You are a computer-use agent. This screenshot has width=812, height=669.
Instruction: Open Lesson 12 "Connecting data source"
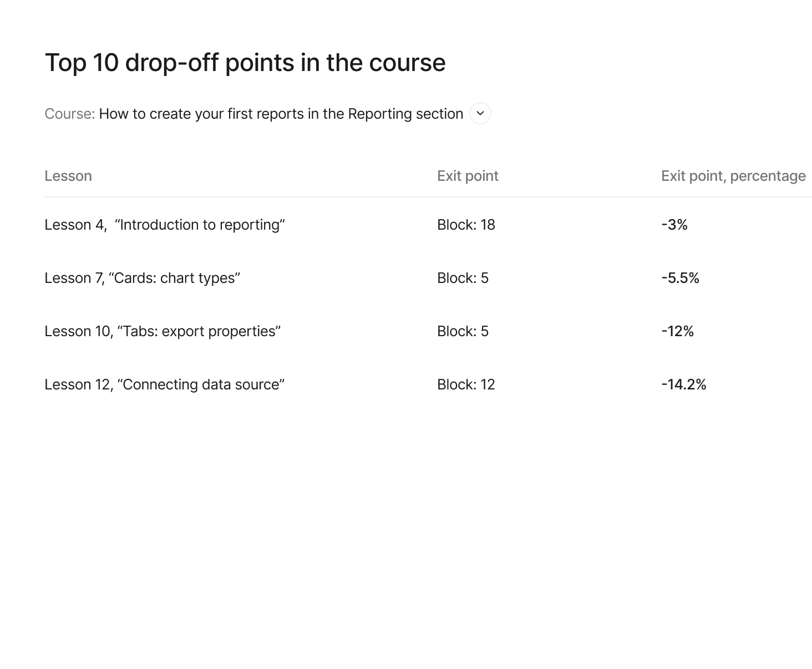tap(164, 384)
